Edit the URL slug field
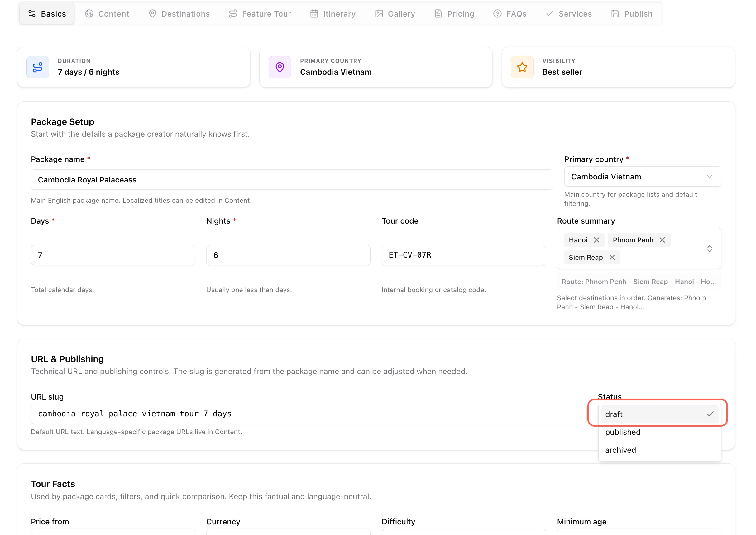756x535 pixels. point(309,414)
